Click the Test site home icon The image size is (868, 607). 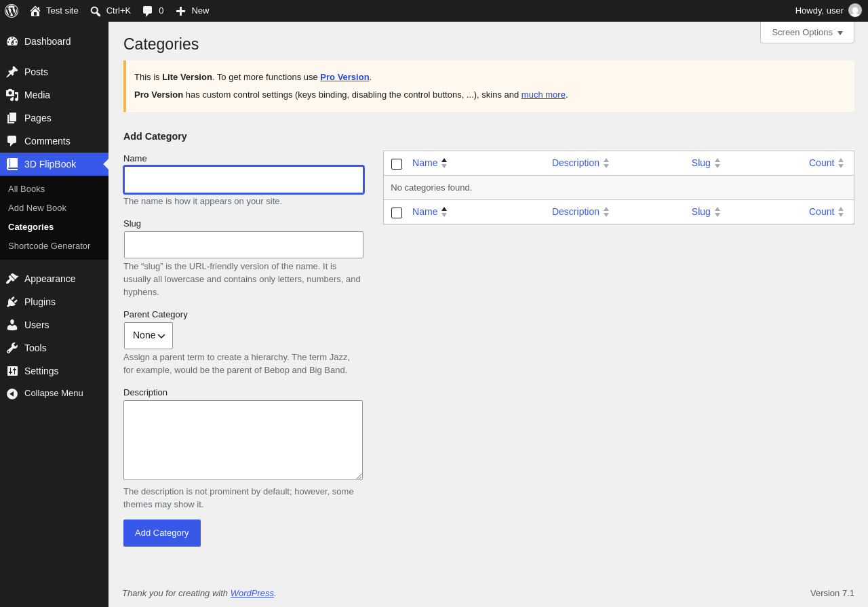click(35, 11)
